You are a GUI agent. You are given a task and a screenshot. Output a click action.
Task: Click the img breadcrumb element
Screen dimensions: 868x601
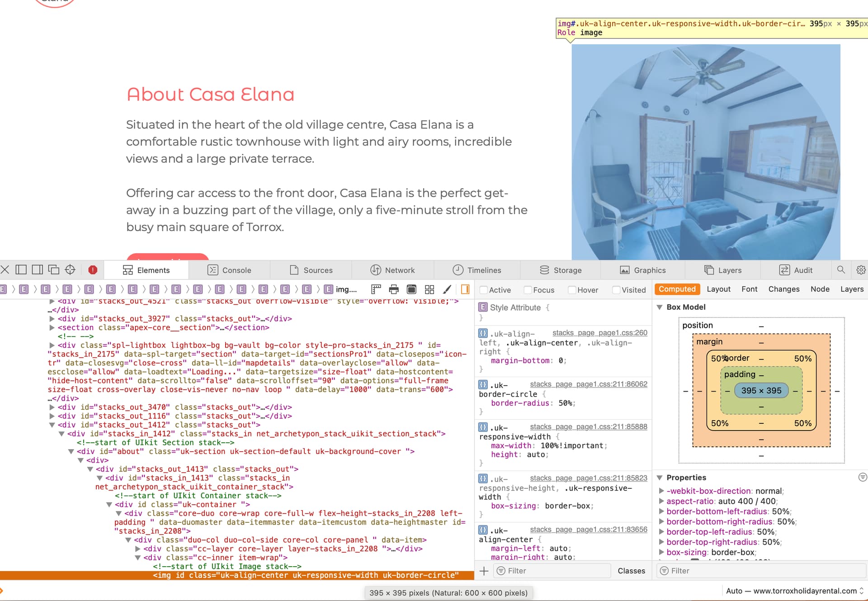(341, 289)
